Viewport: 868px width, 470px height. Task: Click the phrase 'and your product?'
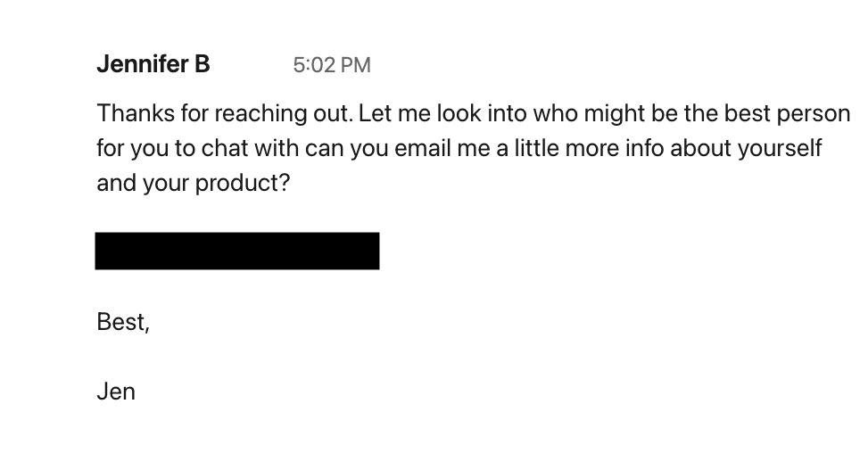pyautogui.click(x=194, y=183)
